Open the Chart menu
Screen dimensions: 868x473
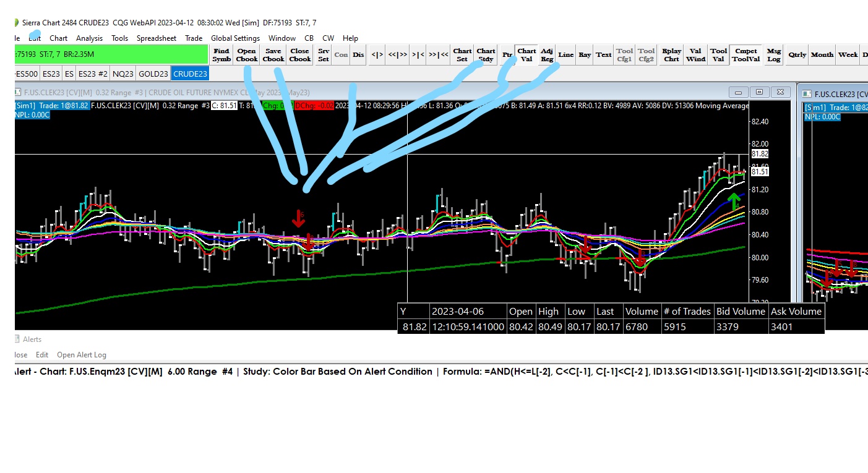click(59, 38)
